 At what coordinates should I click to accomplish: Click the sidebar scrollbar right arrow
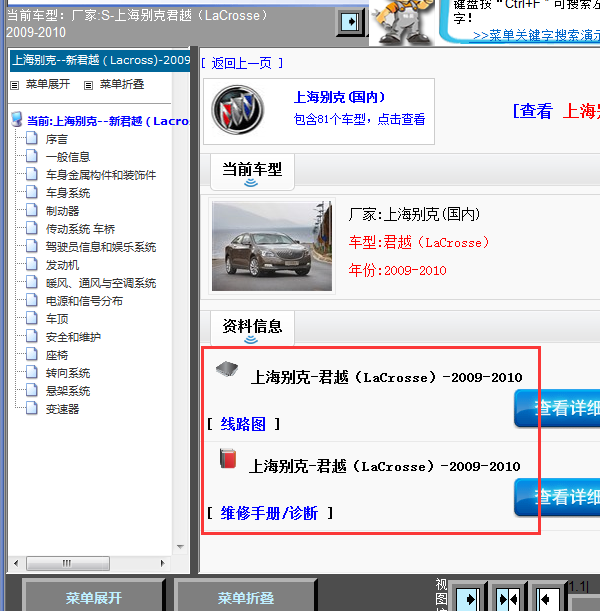pos(162,563)
